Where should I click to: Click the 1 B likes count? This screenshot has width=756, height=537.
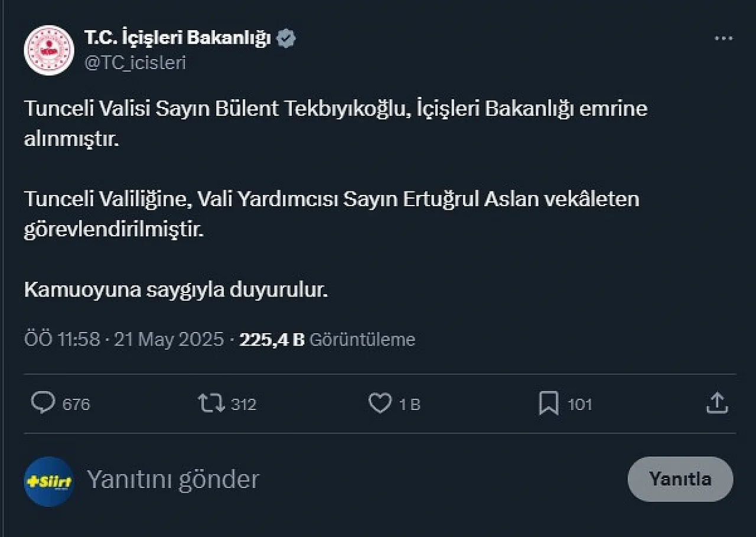coord(409,404)
